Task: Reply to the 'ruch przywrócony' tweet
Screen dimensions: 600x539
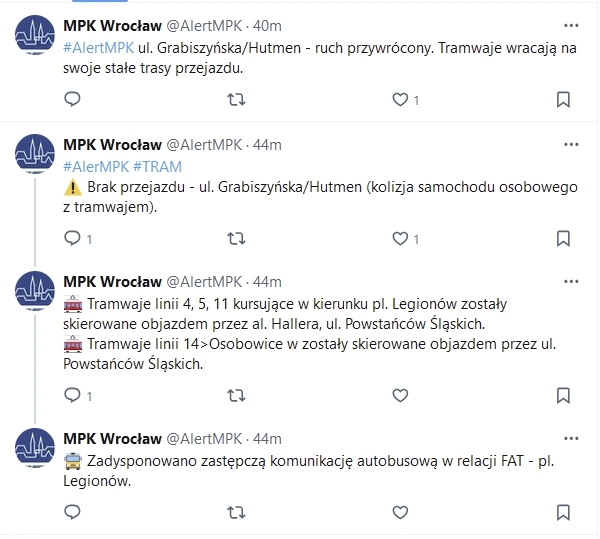Action: (72, 99)
